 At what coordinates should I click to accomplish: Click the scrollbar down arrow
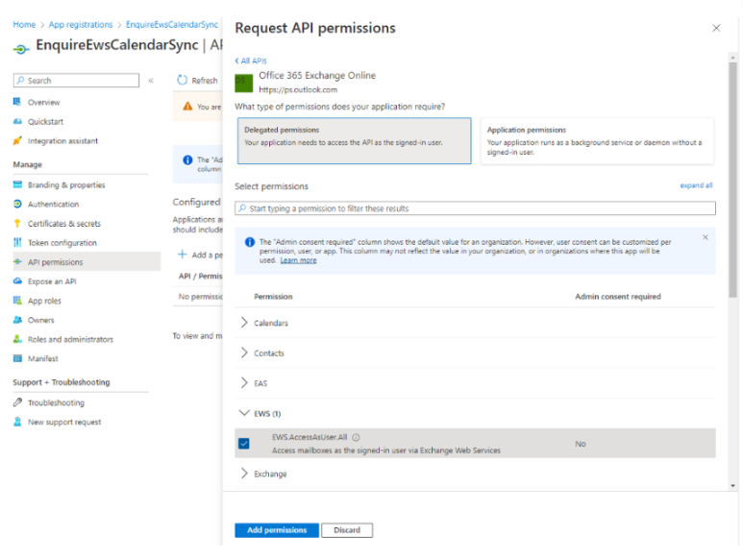tap(733, 486)
